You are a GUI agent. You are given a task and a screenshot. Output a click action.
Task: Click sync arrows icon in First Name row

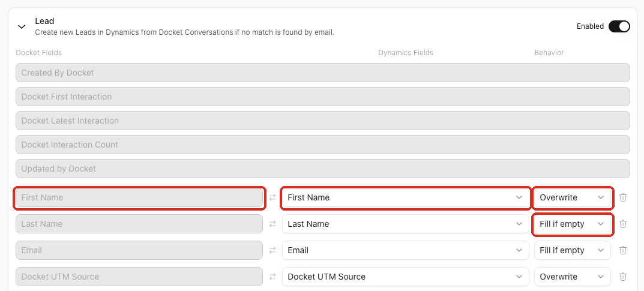pyautogui.click(x=272, y=197)
